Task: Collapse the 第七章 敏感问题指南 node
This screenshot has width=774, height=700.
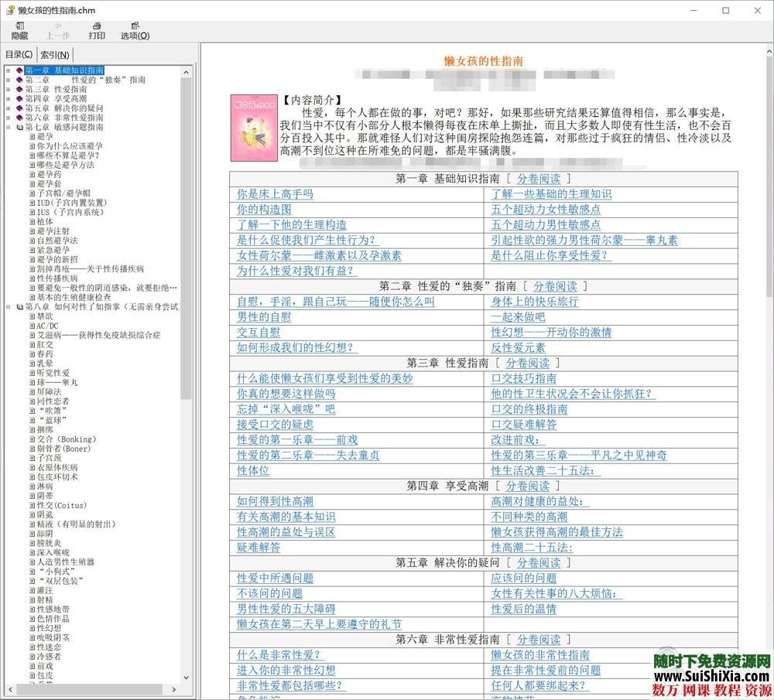Action: point(9,127)
